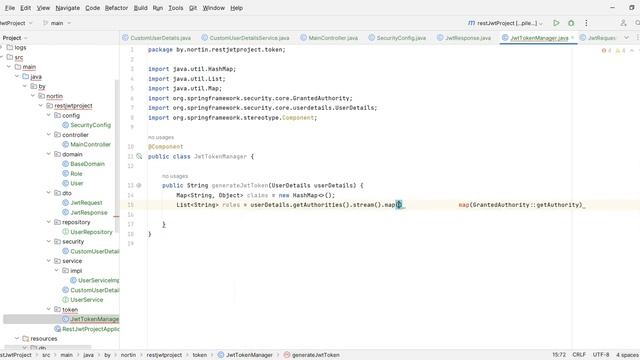Collapse the restjwtproject package
Image resolution: width=640 pixels, height=360 pixels.
tap(40, 106)
